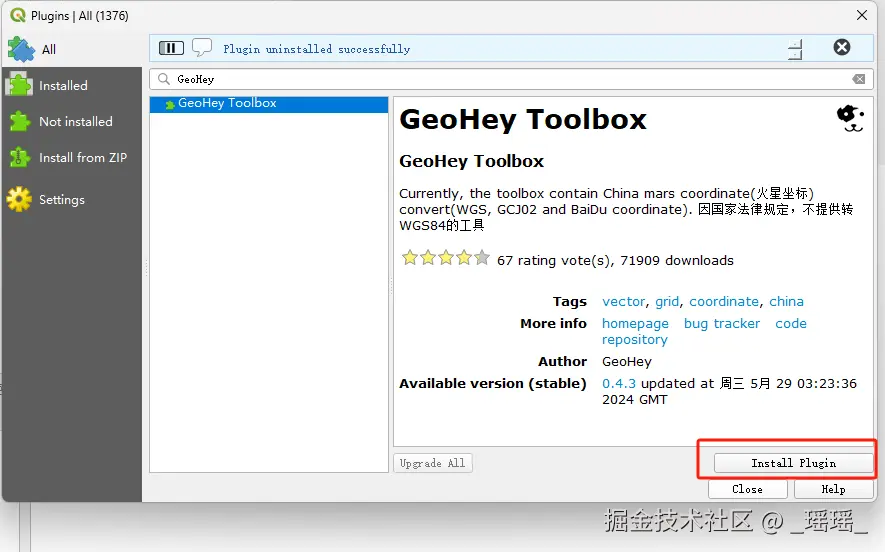The height and width of the screenshot is (552, 885).
Task: Click version 0.4.3 link
Action: 619,383
